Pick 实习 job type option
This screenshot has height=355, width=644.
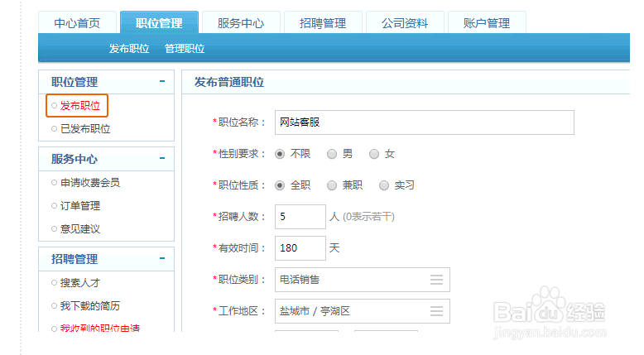384,185
